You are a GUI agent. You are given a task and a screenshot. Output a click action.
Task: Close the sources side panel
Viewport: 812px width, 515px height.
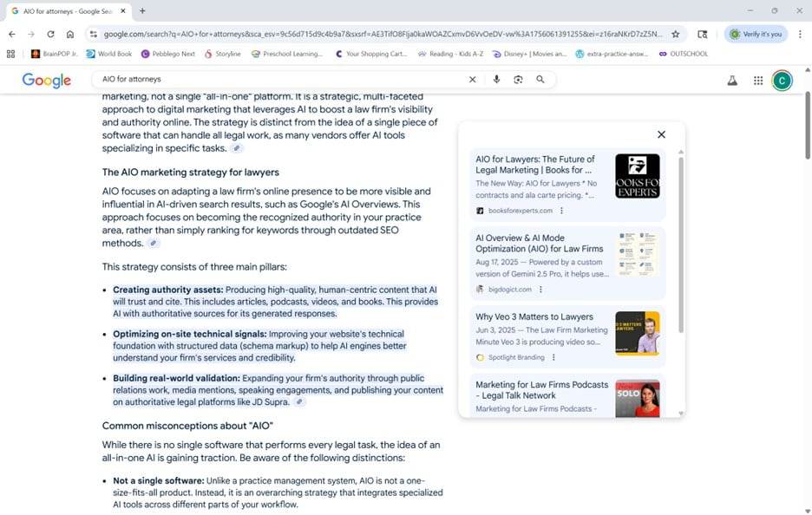coord(661,134)
